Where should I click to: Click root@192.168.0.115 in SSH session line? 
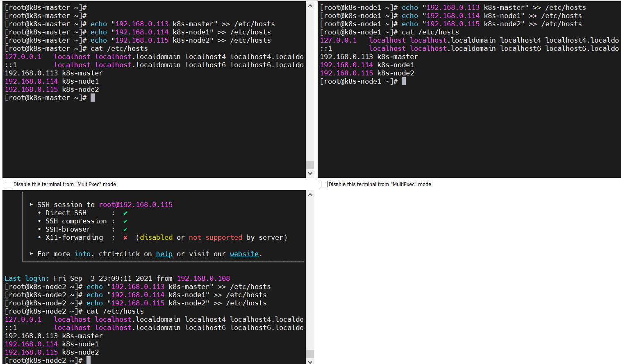[136, 205]
